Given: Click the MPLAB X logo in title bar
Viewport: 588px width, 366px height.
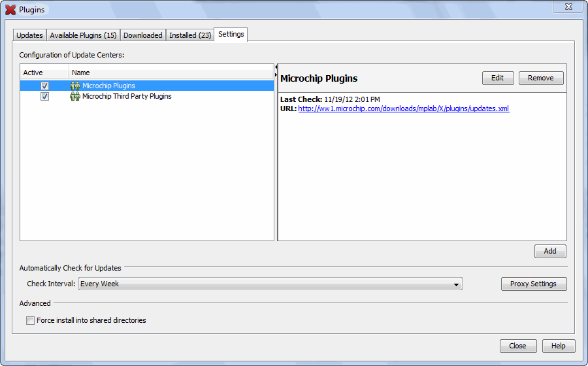Looking at the screenshot, I should (x=10, y=10).
